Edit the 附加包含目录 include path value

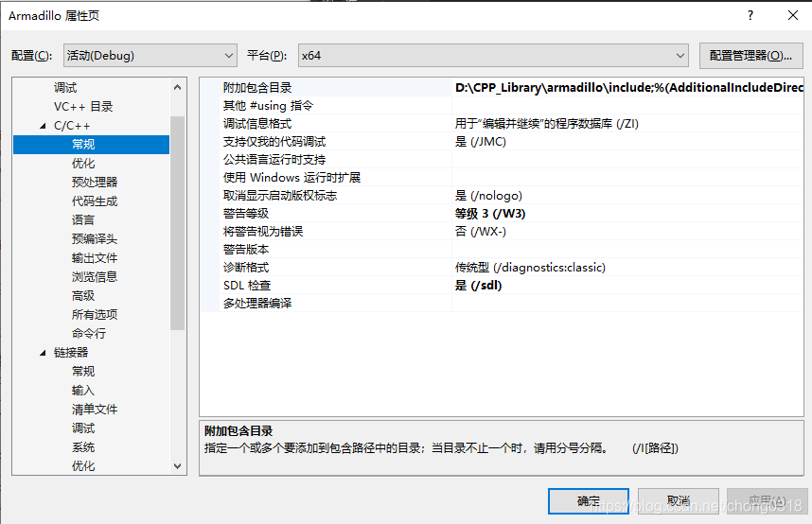[628, 88]
